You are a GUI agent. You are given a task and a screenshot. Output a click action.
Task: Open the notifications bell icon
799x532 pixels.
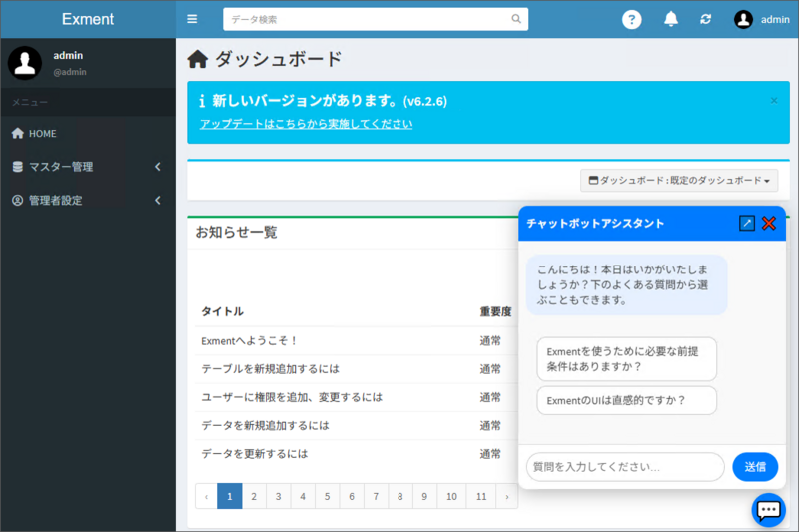click(x=671, y=19)
